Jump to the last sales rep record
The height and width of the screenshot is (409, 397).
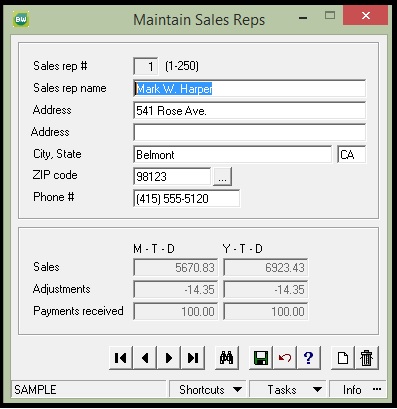pyautogui.click(x=193, y=358)
